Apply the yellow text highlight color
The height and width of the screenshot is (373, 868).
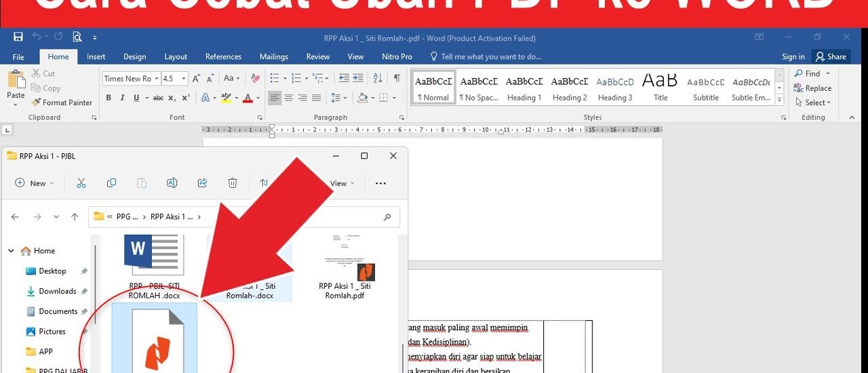[x=226, y=98]
